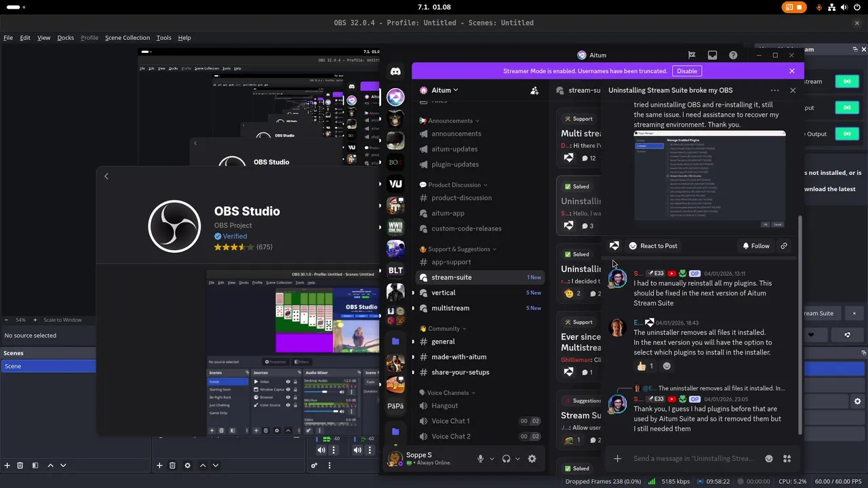
Task: Select the Scene row in Scenes list
Action: click(x=48, y=366)
